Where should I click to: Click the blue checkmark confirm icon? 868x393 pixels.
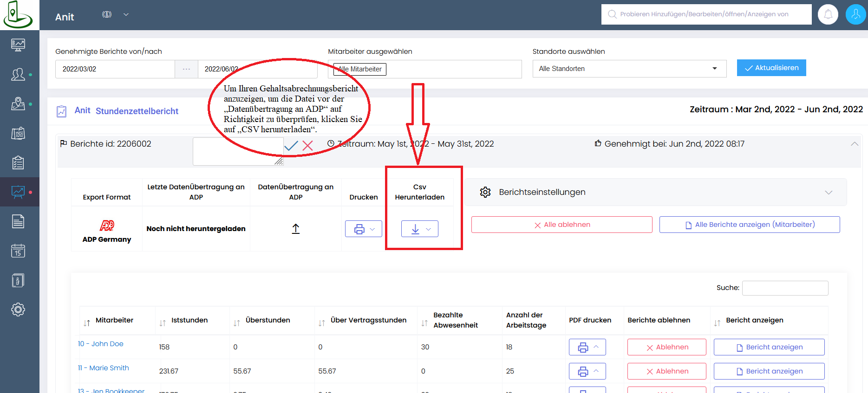(x=291, y=146)
